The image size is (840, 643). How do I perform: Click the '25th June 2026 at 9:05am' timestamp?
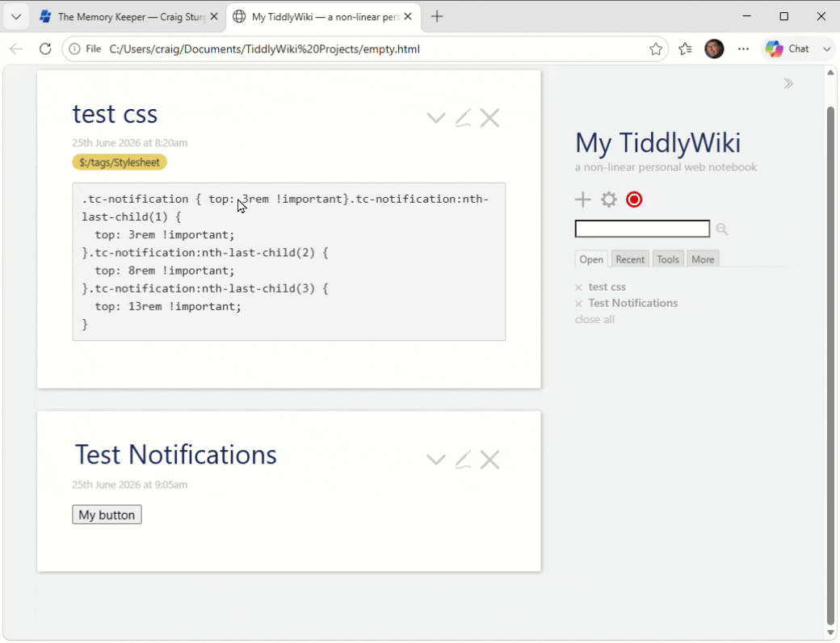[x=130, y=485]
